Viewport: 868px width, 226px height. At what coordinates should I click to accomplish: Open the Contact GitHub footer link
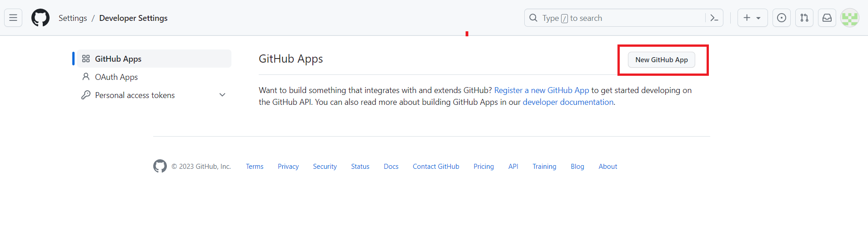tap(436, 167)
